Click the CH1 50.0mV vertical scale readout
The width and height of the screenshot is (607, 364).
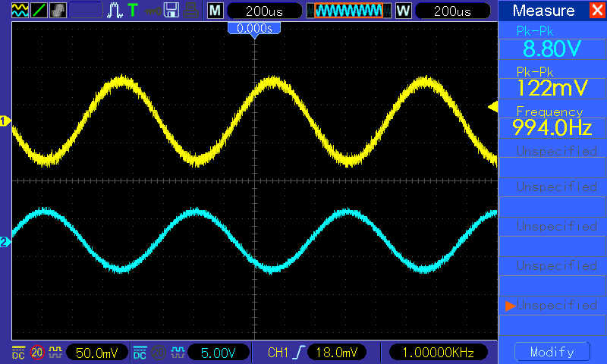point(96,353)
